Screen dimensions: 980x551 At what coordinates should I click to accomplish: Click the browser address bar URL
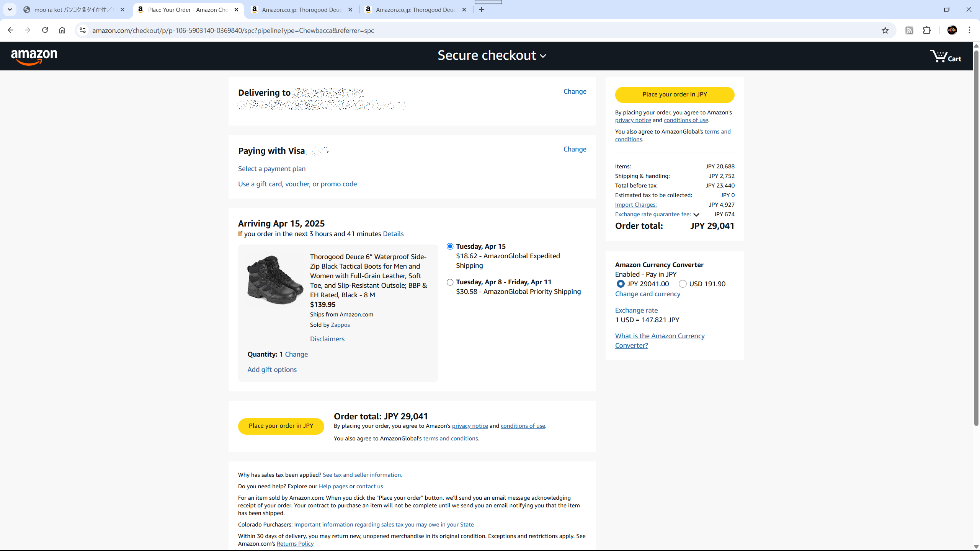233,30
